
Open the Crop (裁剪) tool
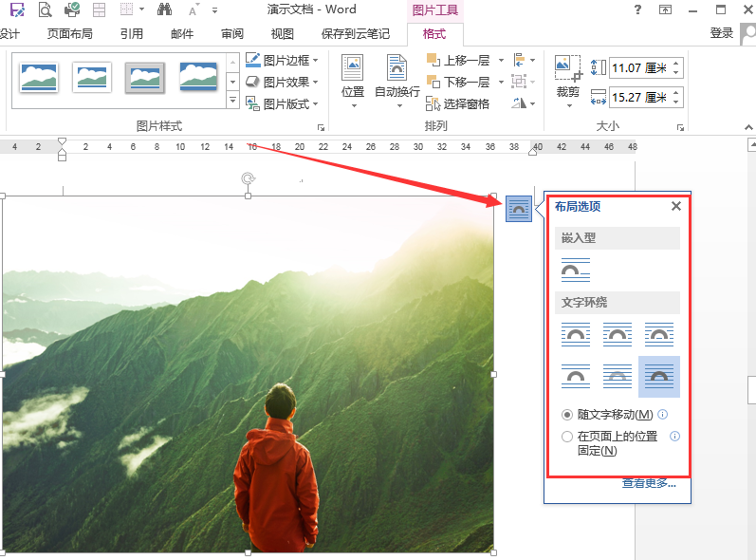point(568,81)
